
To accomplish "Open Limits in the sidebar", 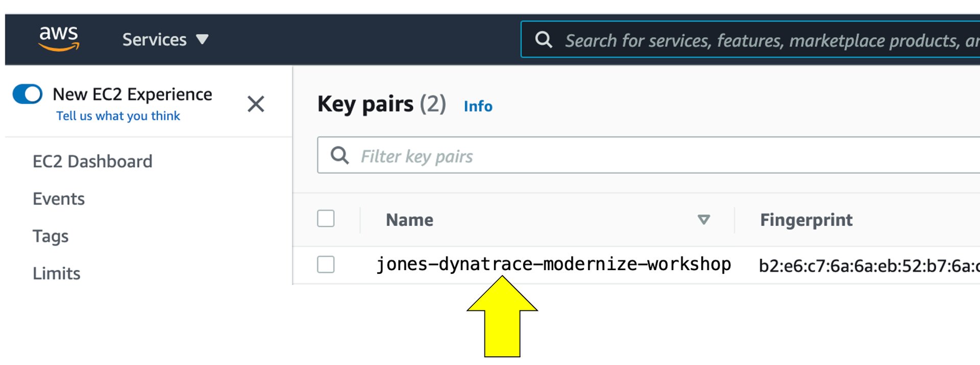I will click(57, 274).
